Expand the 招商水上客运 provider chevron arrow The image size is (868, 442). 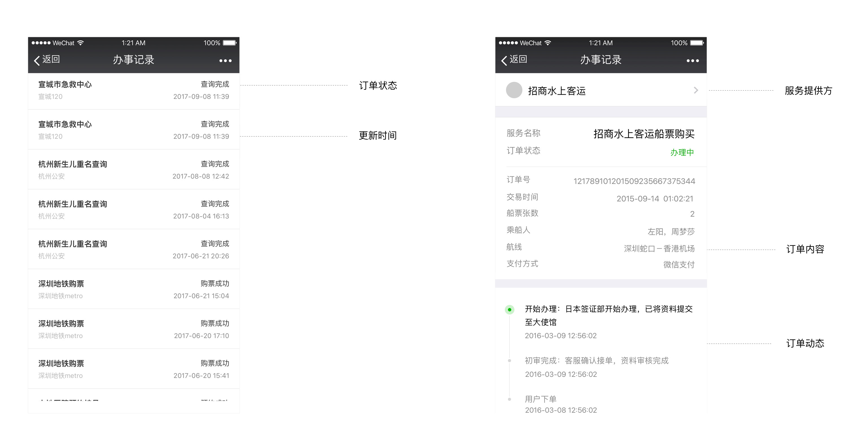tap(696, 90)
